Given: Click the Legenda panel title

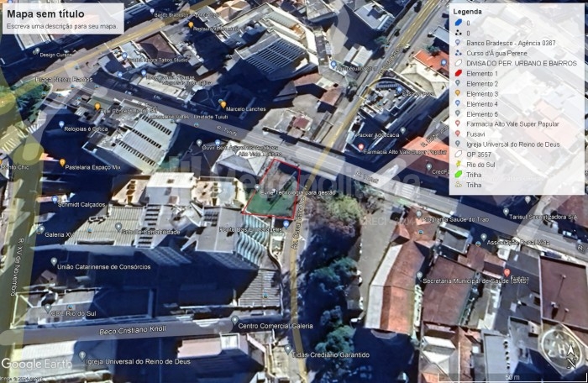Looking at the screenshot, I should pyautogui.click(x=467, y=12).
